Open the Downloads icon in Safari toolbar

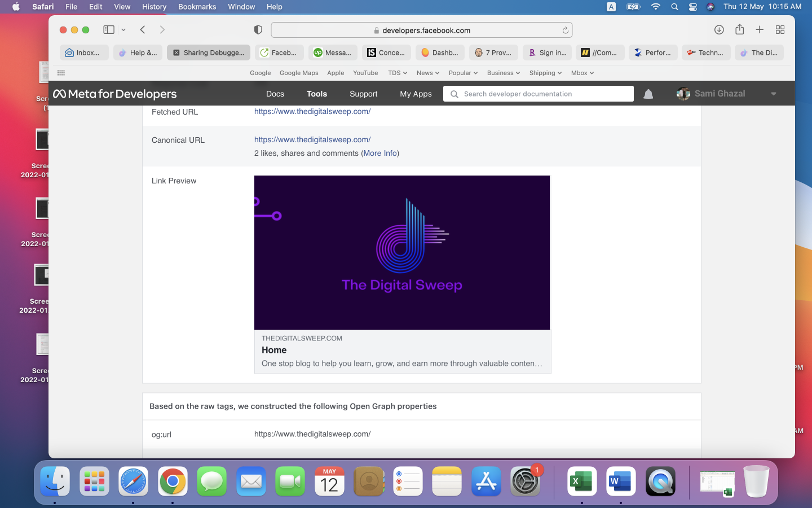(x=719, y=30)
